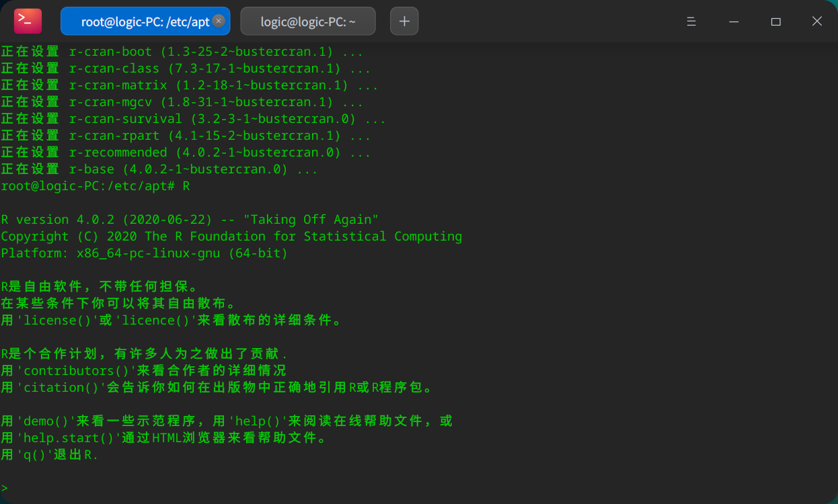Click the 'Platform: x86_64-pc-linux-gnu (64-bit)' line
The height and width of the screenshot is (504, 838).
pyautogui.click(x=145, y=253)
